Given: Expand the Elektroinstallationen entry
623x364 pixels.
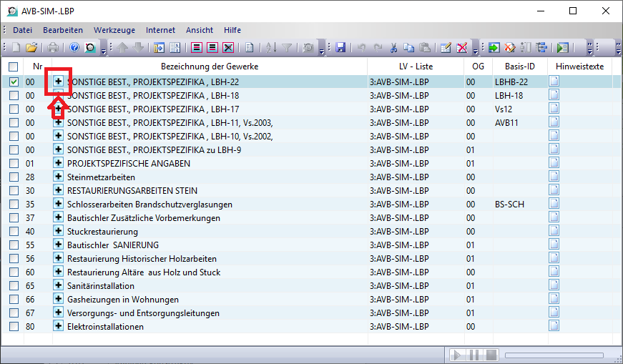Looking at the screenshot, I should coord(58,327).
